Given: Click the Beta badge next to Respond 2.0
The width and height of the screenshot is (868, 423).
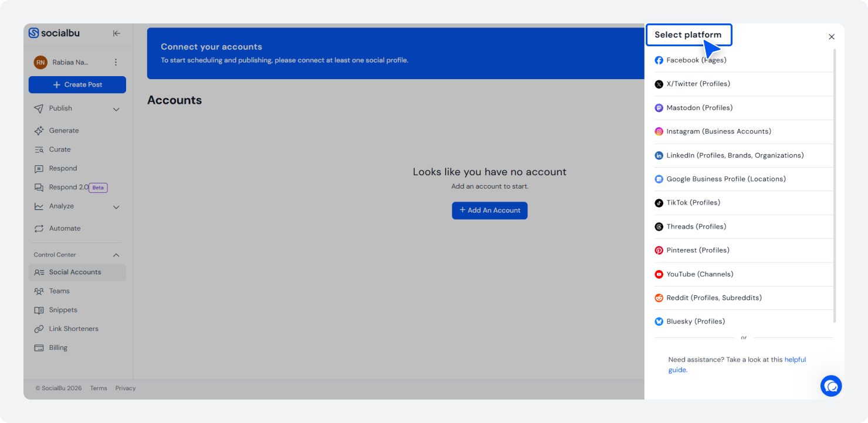Looking at the screenshot, I should [x=98, y=188].
